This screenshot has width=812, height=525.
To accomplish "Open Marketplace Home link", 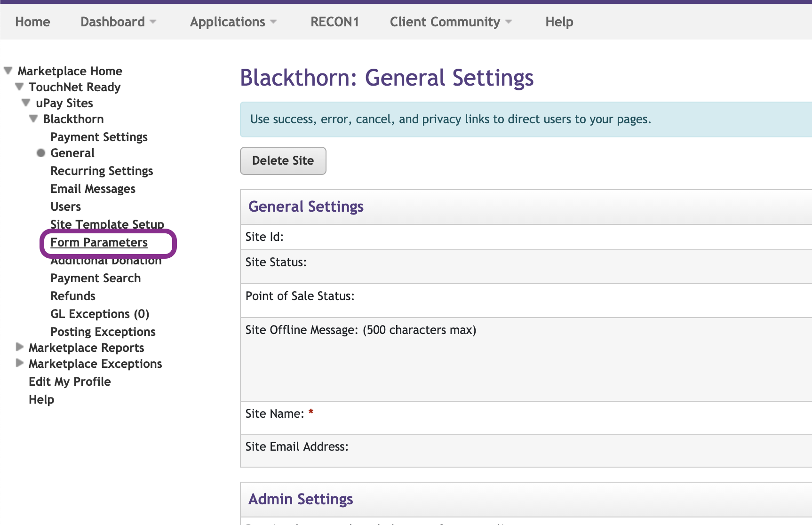I will (x=70, y=71).
